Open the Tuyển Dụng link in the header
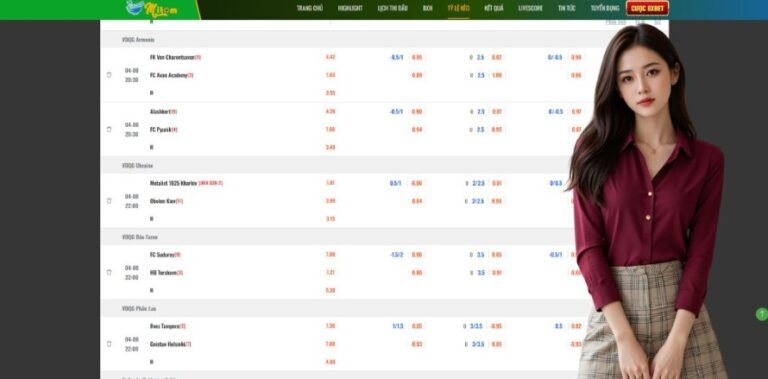Screen dimensions: 768x379 pyautogui.click(x=605, y=8)
